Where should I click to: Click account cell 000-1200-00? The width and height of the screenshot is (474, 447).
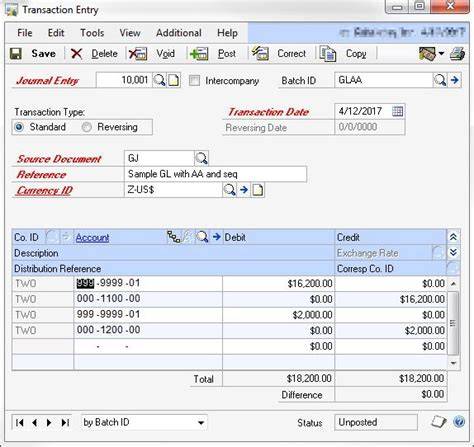tap(148, 330)
